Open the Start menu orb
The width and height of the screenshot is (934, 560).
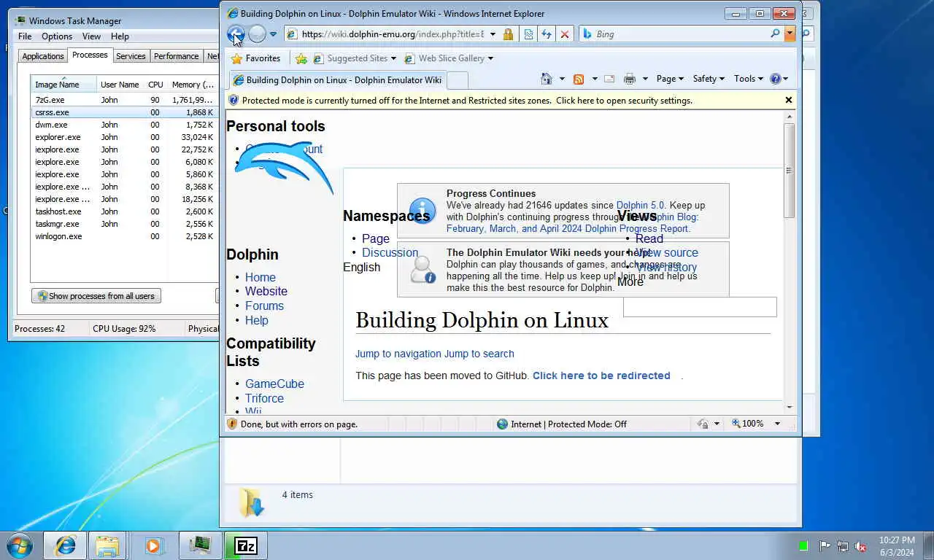[20, 545]
